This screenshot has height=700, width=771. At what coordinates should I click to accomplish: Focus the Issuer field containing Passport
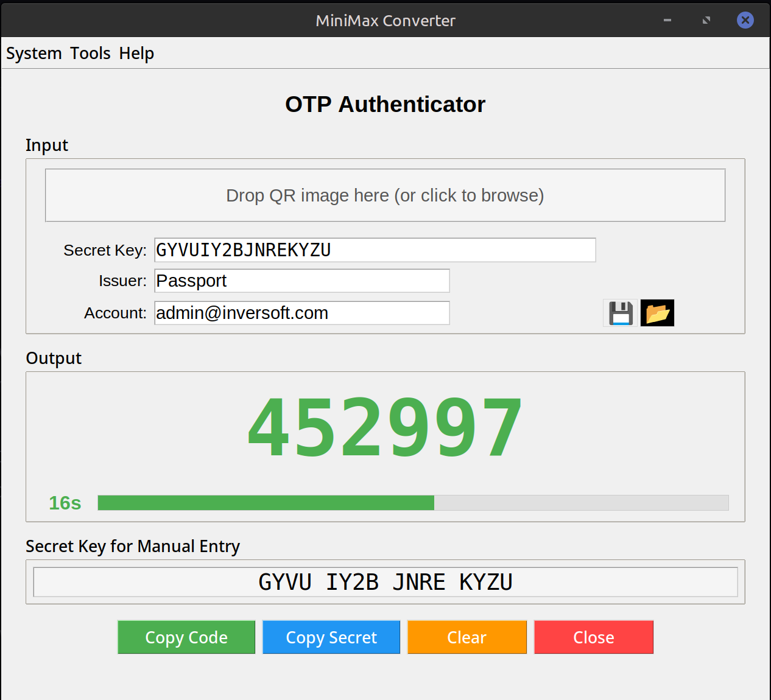click(x=302, y=281)
